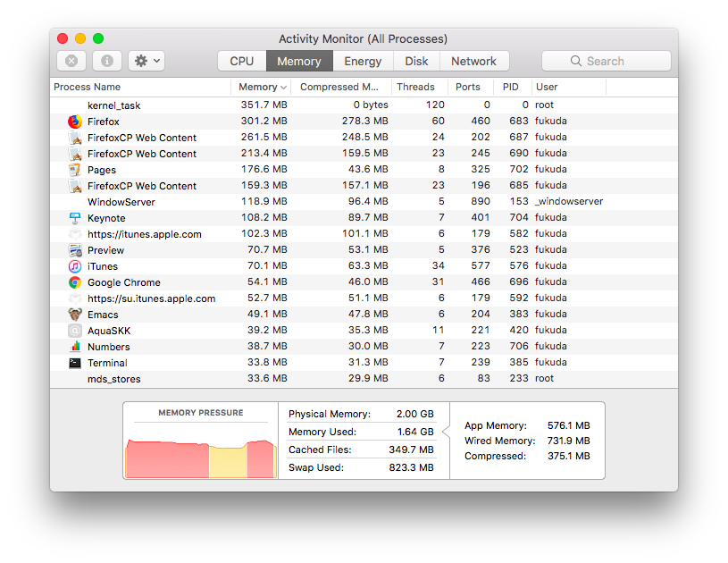
Task: Click the force quit process button
Action: [x=71, y=61]
